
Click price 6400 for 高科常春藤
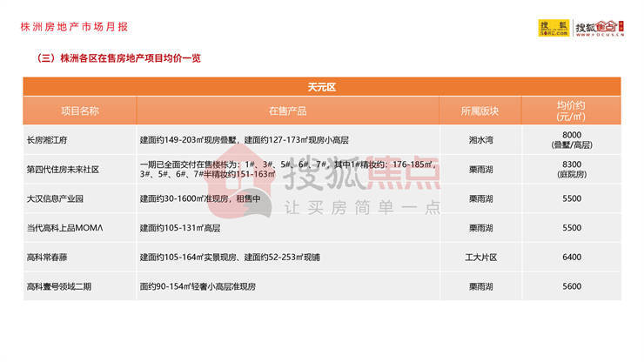pos(572,257)
